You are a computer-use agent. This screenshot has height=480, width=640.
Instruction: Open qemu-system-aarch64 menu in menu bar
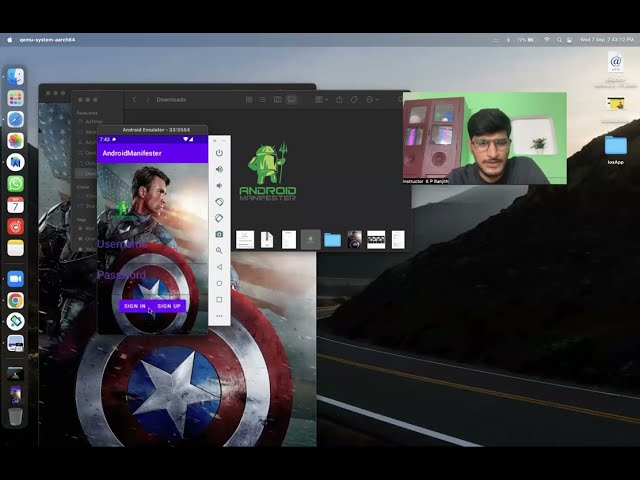[x=47, y=40]
